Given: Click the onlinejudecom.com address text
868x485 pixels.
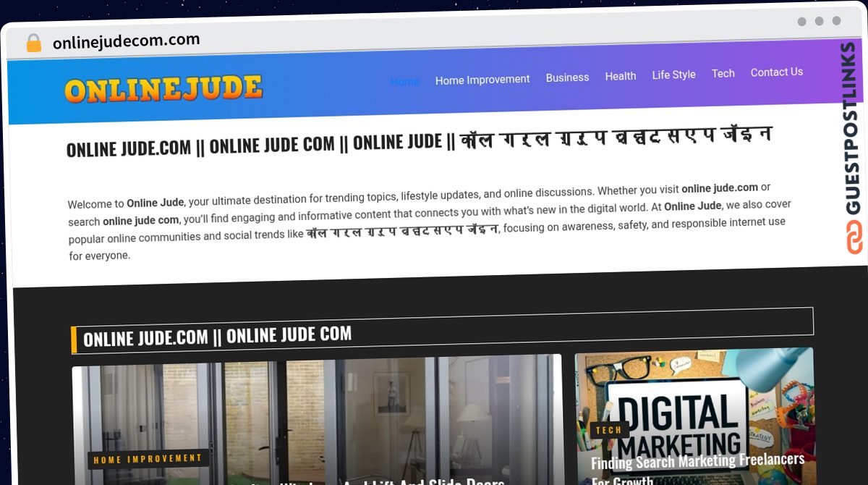Looking at the screenshot, I should coord(127,41).
